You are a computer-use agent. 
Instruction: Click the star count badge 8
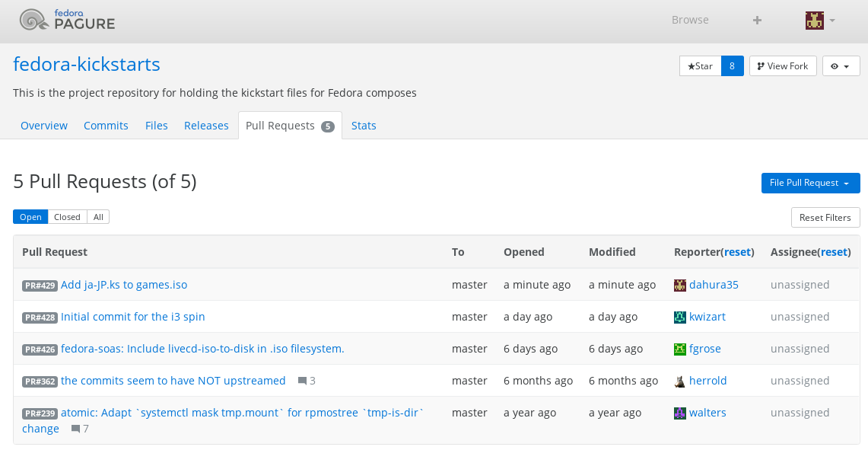coord(732,66)
